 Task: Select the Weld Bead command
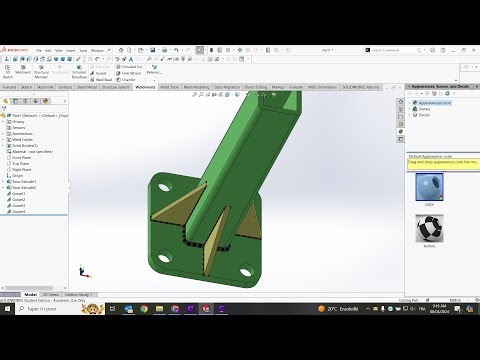point(101,80)
